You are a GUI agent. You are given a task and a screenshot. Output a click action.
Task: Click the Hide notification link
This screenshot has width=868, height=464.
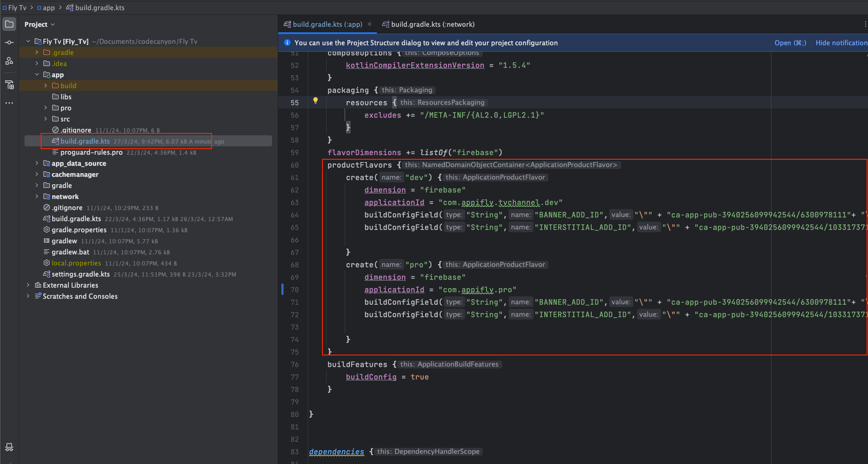click(x=841, y=43)
